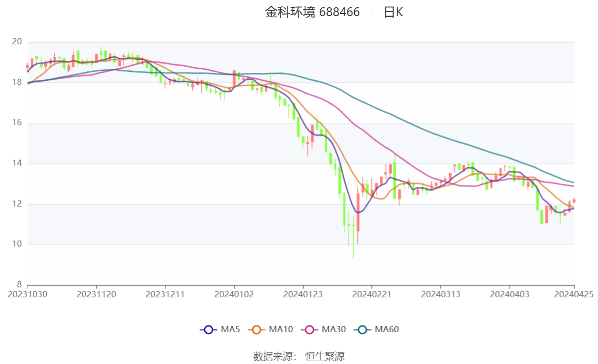Hide the MA5 line via legend label
Image resolution: width=598 pixels, height=364 pixels.
[x=230, y=329]
